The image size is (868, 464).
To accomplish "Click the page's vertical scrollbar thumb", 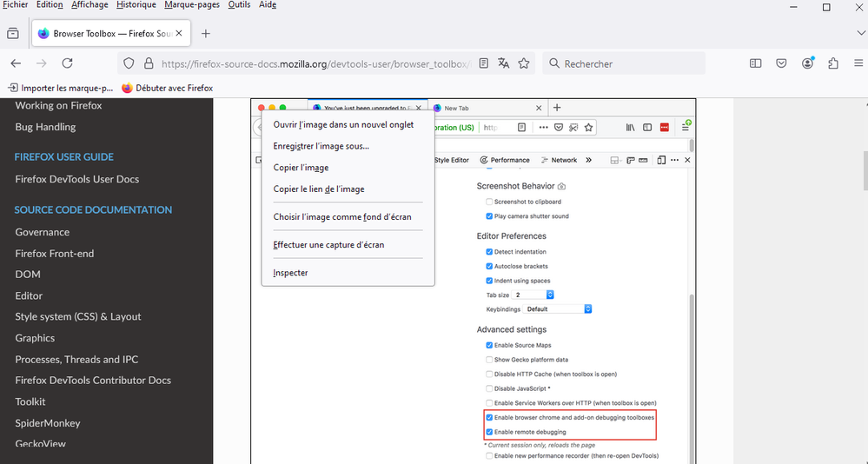I will pos(865,170).
